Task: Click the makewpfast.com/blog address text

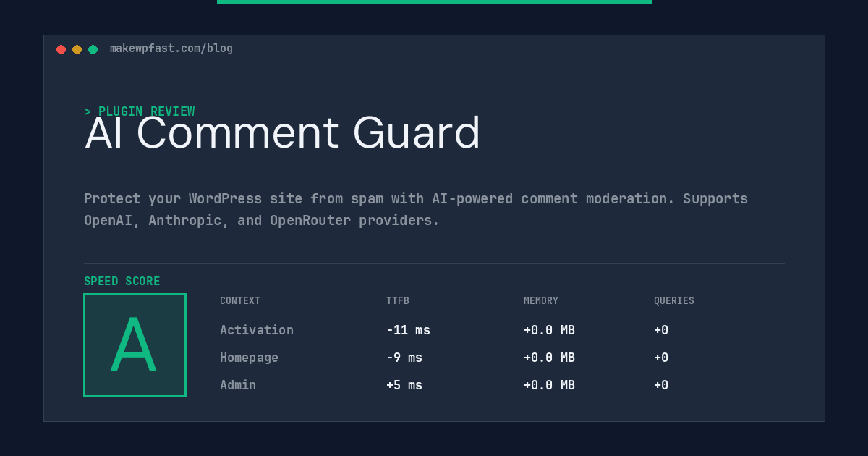Action: (171, 48)
